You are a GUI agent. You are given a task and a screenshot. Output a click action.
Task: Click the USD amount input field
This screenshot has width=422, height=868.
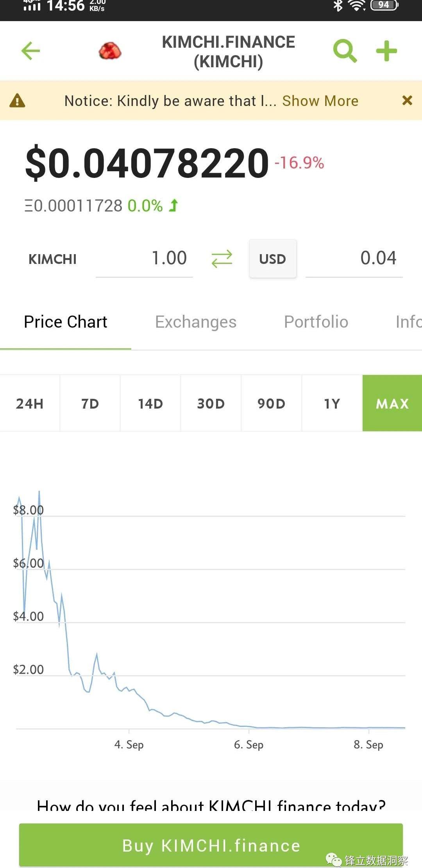click(x=354, y=259)
